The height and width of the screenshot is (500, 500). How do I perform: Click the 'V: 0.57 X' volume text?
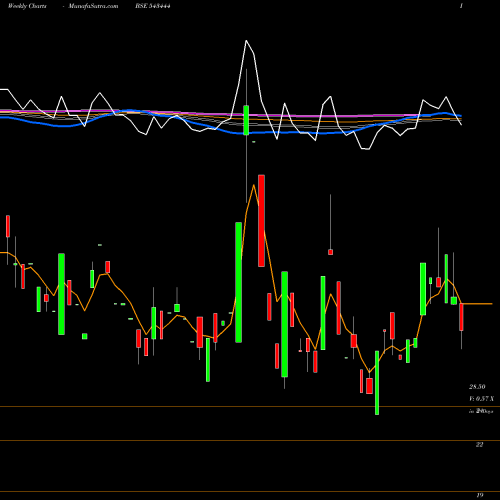[481, 399]
